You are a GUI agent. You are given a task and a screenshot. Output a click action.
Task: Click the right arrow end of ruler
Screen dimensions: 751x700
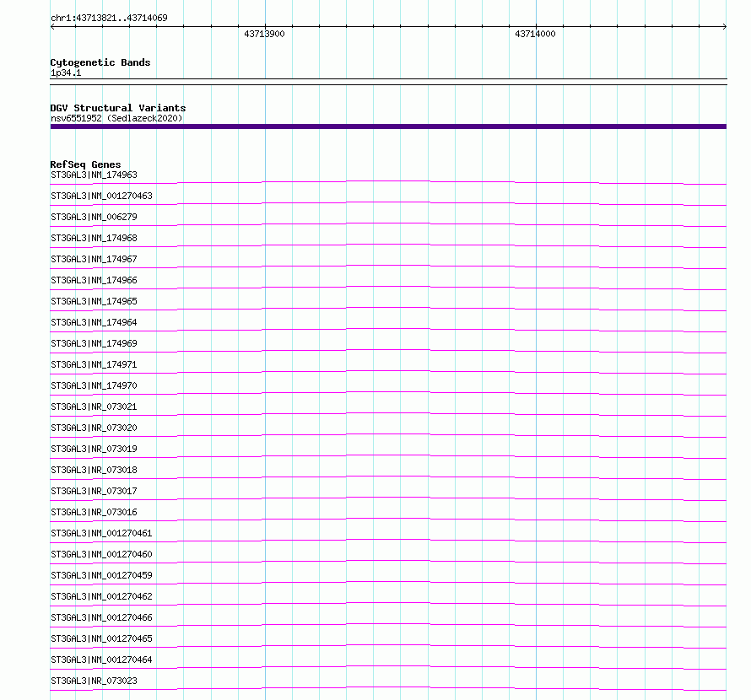click(x=724, y=27)
